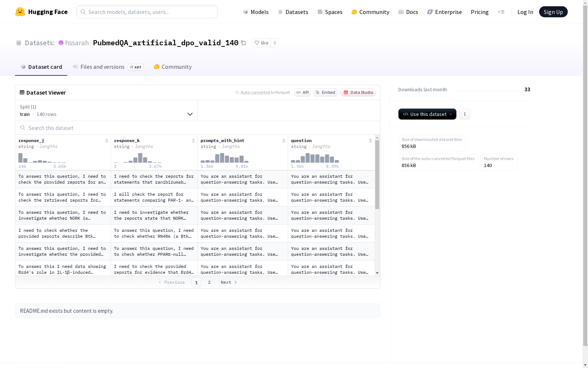Image resolution: width=588 pixels, height=368 pixels.
Task: Expand Use this dataset dropdown
Action: pyautogui.click(x=427, y=114)
